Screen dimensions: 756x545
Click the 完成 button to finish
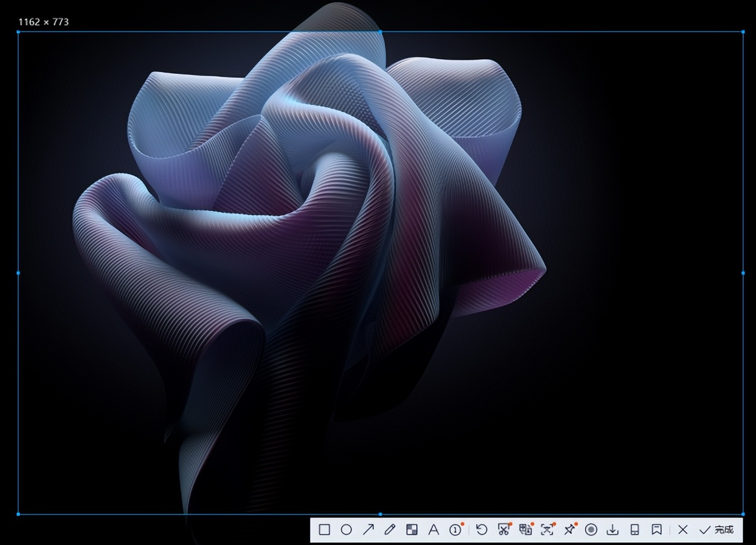tap(717, 530)
